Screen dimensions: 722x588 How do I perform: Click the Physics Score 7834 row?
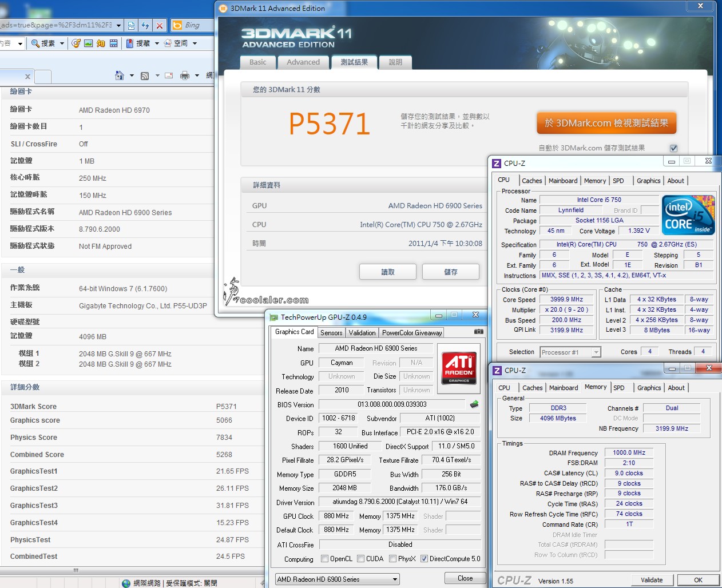(x=132, y=438)
